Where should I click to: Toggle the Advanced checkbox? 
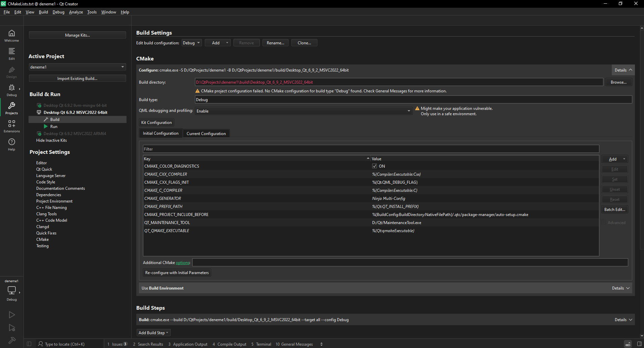coord(604,223)
